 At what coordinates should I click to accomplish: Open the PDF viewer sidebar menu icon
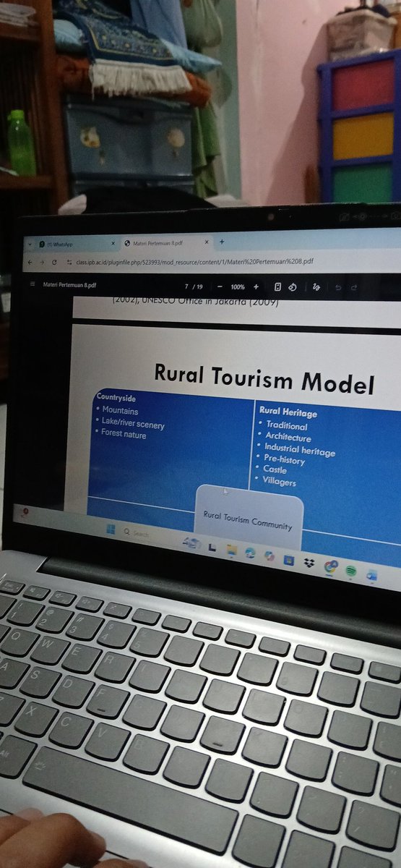pyautogui.click(x=32, y=284)
